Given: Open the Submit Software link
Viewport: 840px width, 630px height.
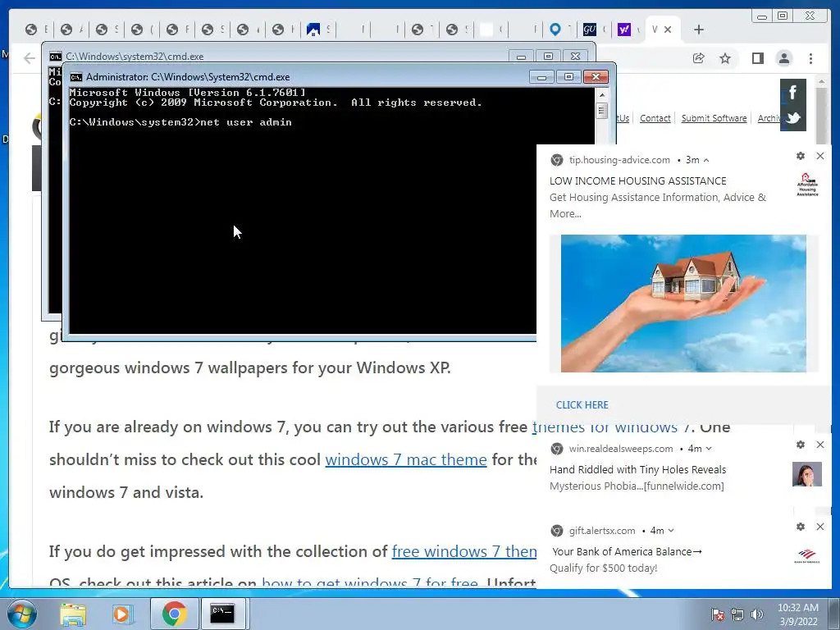Looking at the screenshot, I should coord(714,118).
